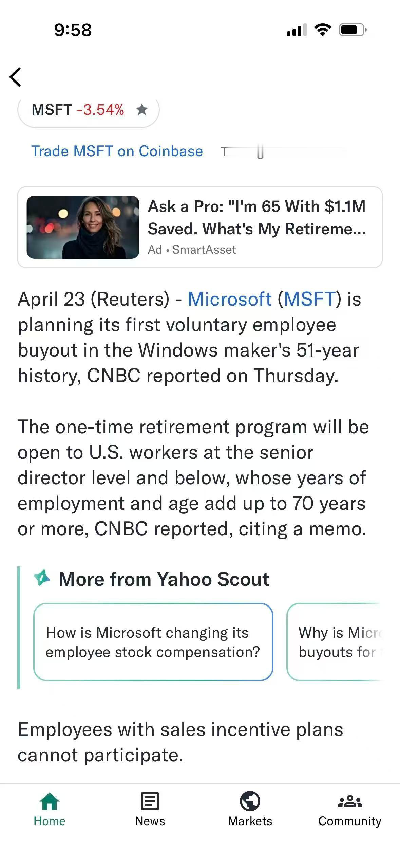Screen dimensions: 400x868
Task: Open the MSFT -3.54% ticker chip
Action: click(x=77, y=110)
